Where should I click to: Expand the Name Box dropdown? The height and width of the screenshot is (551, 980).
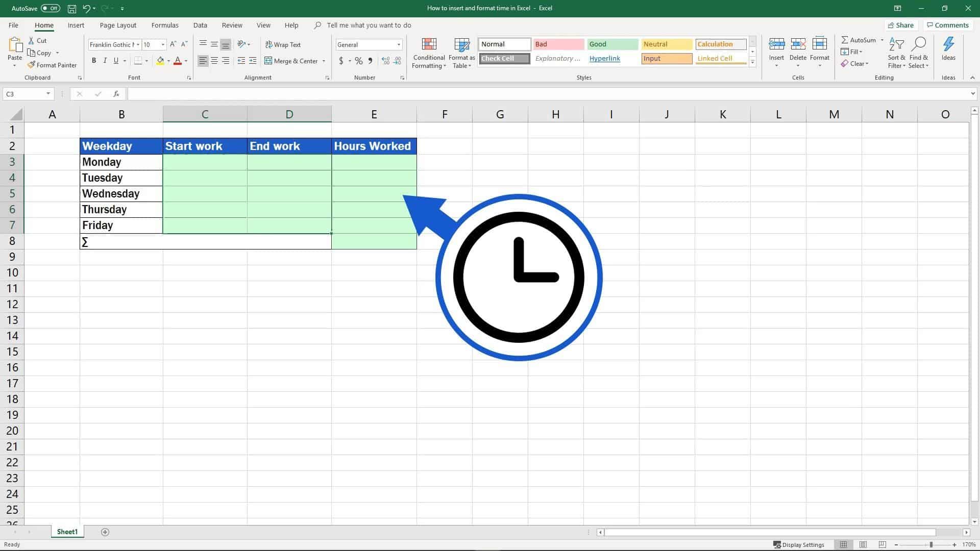48,94
